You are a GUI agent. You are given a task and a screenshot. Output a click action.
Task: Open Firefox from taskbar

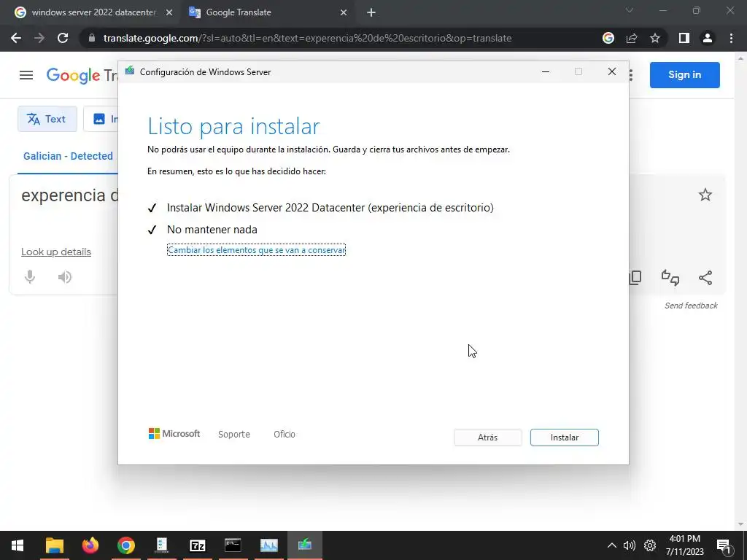pyautogui.click(x=90, y=545)
